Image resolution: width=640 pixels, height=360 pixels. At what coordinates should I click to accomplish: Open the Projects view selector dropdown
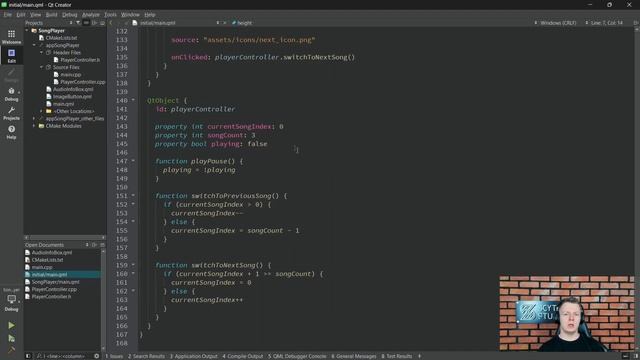[x=49, y=23]
